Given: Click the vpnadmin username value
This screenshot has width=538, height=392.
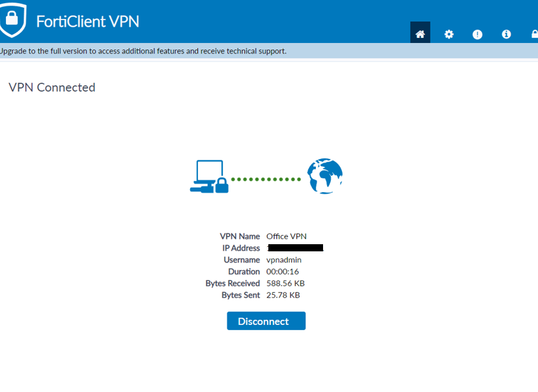Looking at the screenshot, I should click(284, 260).
